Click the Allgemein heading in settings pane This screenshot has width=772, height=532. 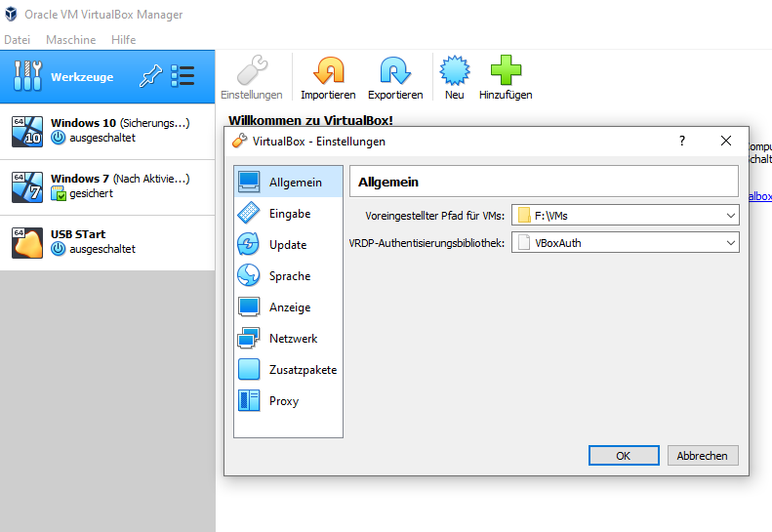tap(388, 183)
